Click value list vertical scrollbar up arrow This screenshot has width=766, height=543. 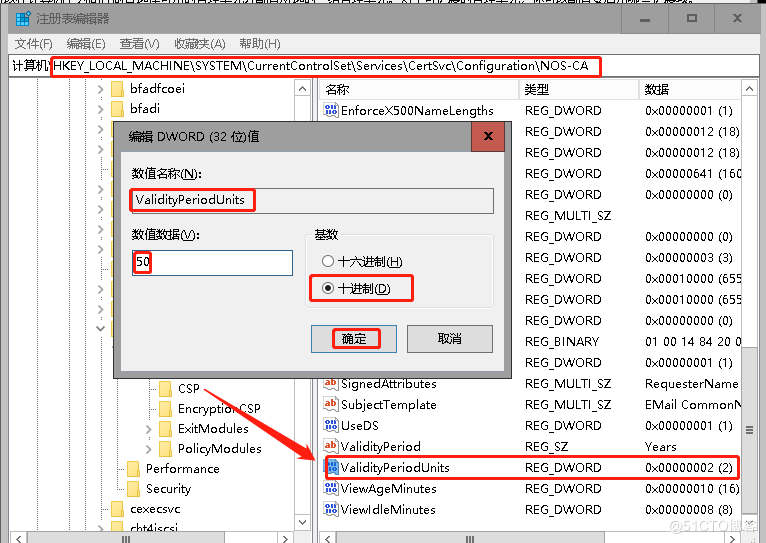tap(749, 88)
